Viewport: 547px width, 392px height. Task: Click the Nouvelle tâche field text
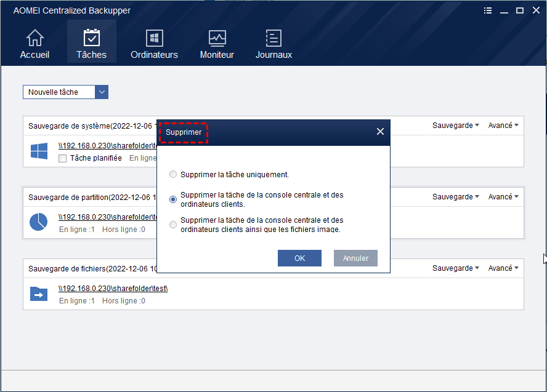(53, 92)
